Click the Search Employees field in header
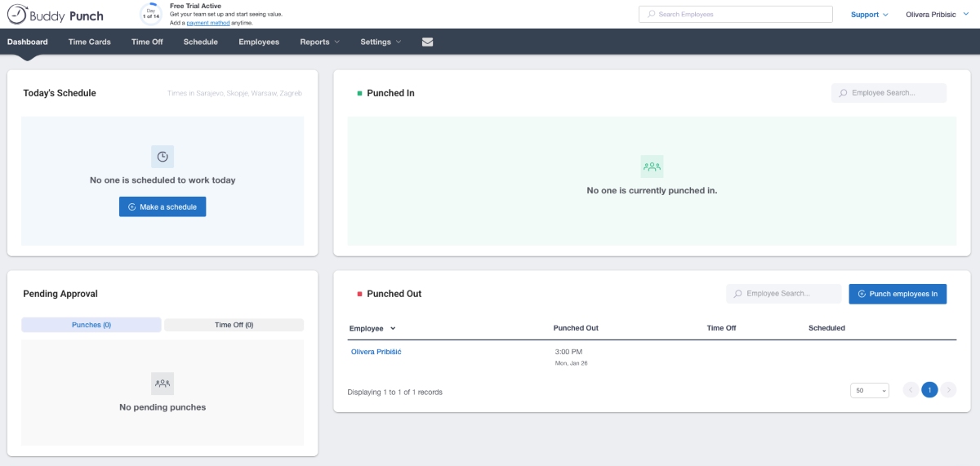 [735, 15]
